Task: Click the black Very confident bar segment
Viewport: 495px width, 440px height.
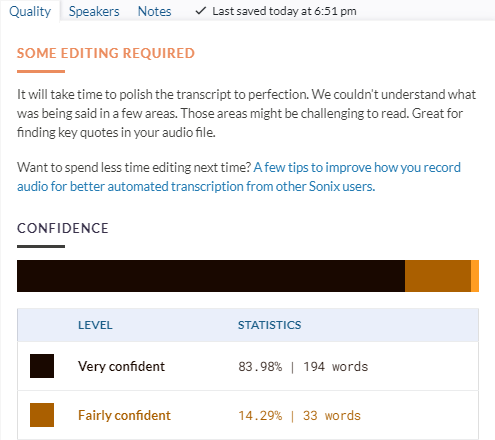Action: coord(211,276)
